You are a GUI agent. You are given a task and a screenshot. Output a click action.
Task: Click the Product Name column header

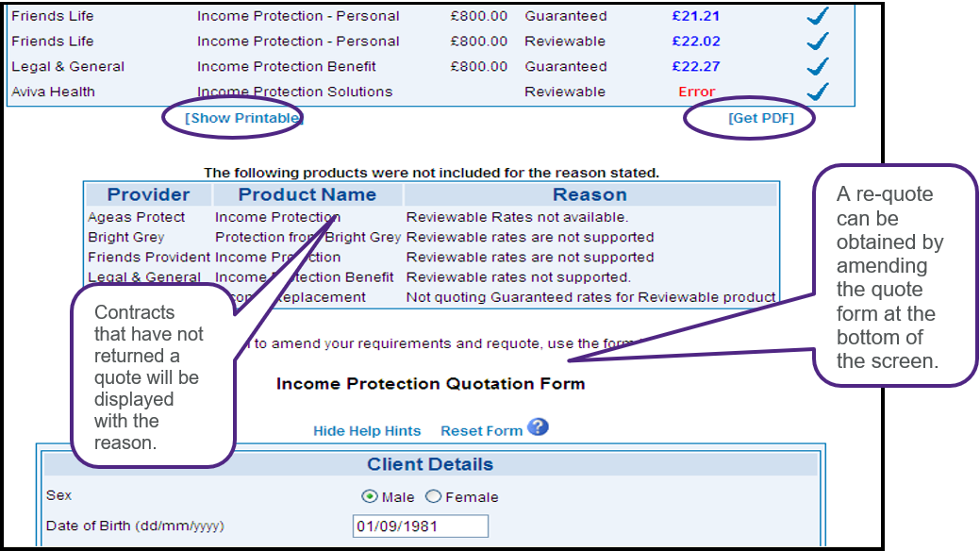coord(307,194)
